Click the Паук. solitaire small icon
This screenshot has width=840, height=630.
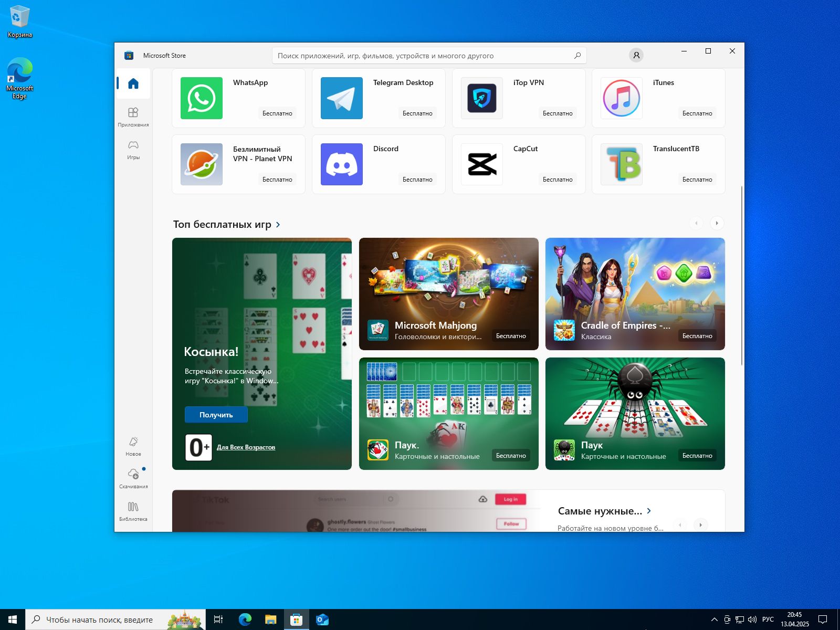coord(378,450)
